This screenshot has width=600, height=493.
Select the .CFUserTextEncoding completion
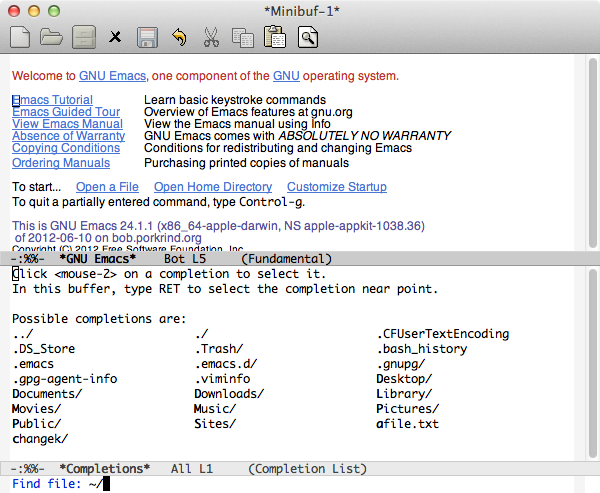(443, 334)
